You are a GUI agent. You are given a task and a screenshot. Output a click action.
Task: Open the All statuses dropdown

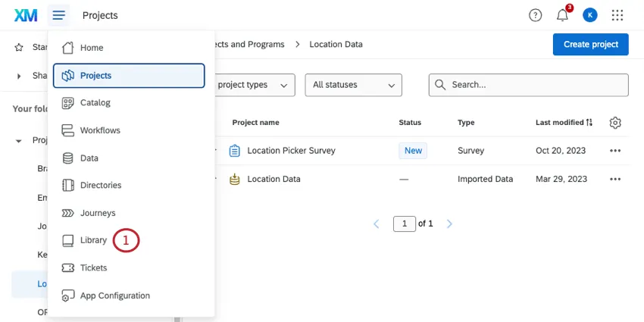(x=354, y=85)
